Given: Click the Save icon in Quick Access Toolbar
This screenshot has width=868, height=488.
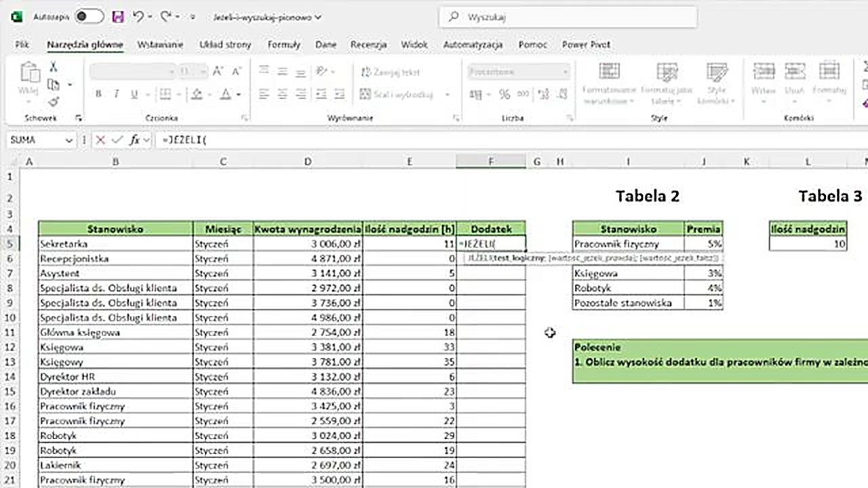Looking at the screenshot, I should tap(117, 17).
